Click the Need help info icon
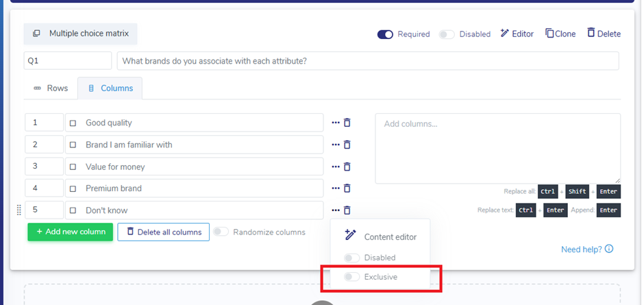 [x=609, y=249]
